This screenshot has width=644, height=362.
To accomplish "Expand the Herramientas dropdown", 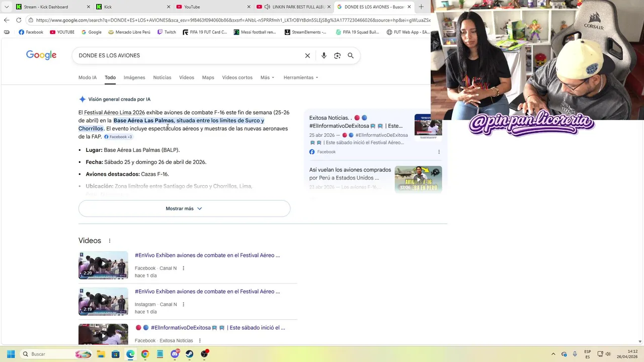I will point(301,77).
